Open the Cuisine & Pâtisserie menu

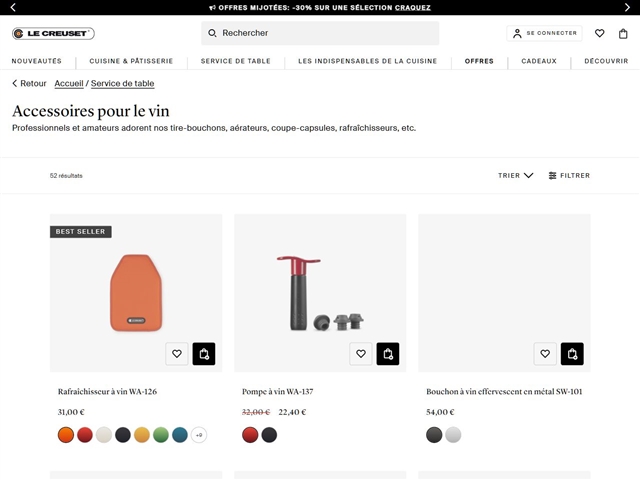(x=131, y=61)
